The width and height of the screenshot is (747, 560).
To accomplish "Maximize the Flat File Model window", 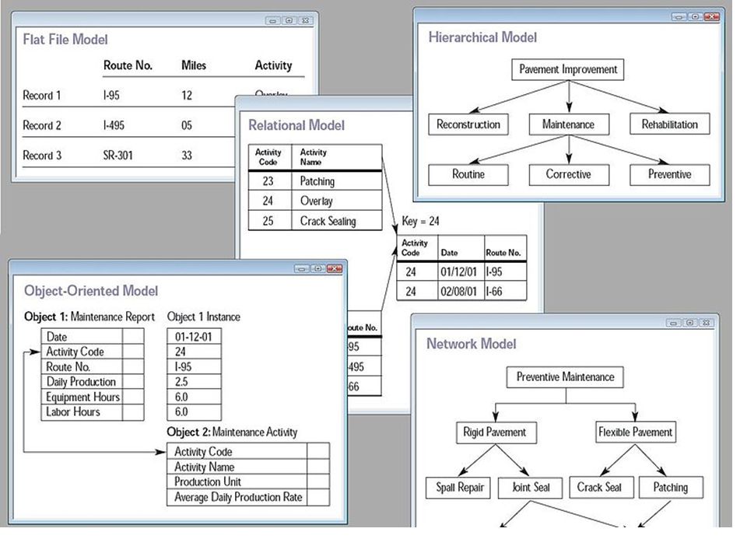I will (289, 20).
